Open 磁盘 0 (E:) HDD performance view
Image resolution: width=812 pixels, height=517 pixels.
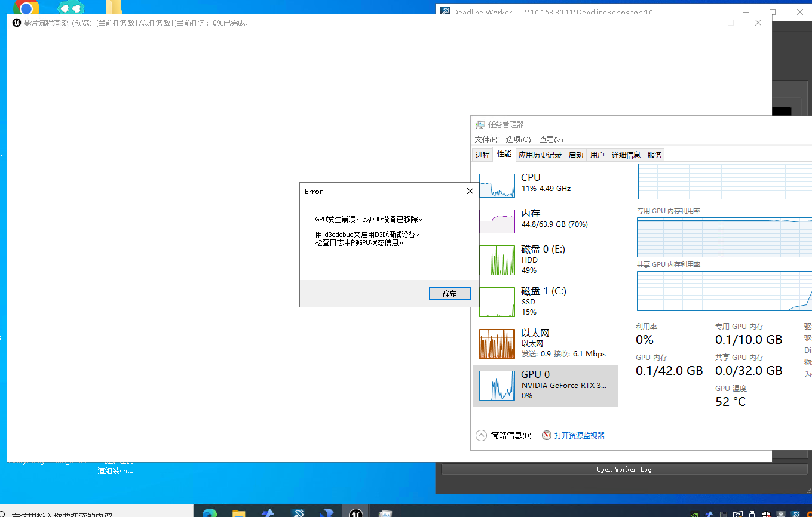click(545, 260)
